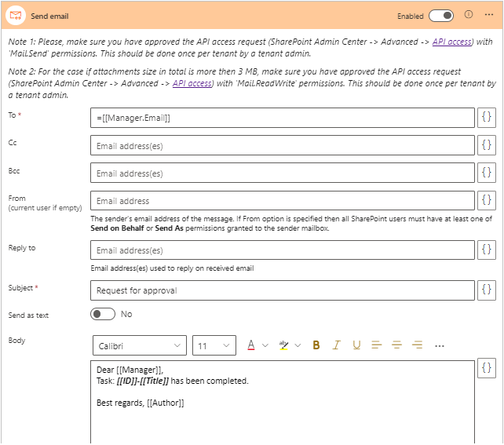Open more options menu in header
Viewport: 504px width, 445px height.
[489, 15]
